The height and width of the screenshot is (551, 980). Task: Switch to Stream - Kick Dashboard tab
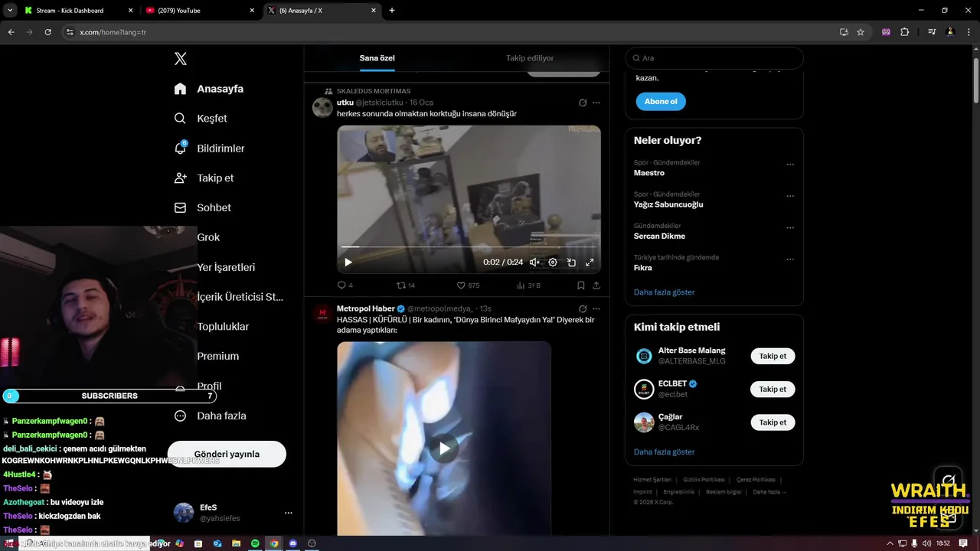click(x=78, y=11)
